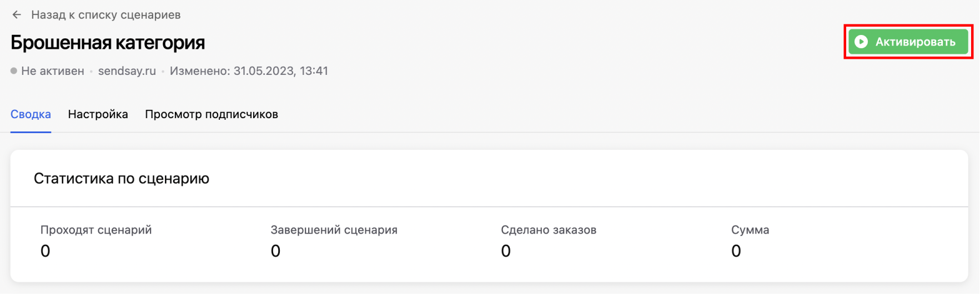
Task: Open the Настройка tab
Action: pyautogui.click(x=98, y=114)
